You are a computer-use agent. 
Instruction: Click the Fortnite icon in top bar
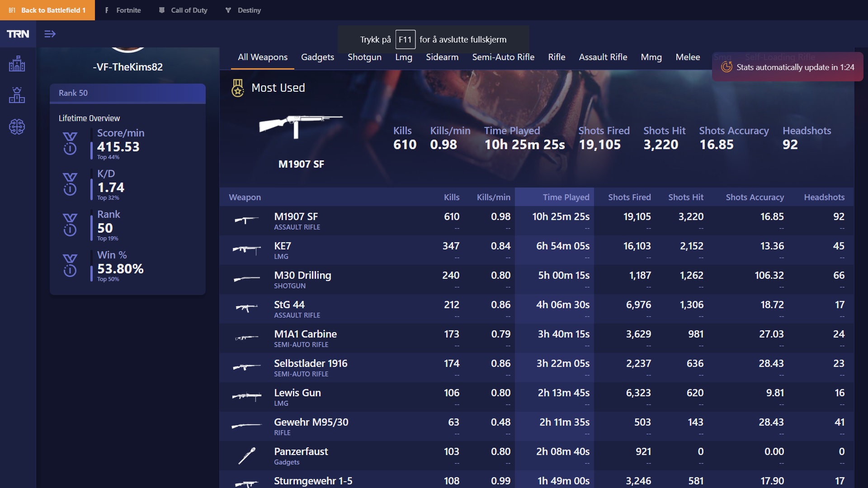coord(107,10)
